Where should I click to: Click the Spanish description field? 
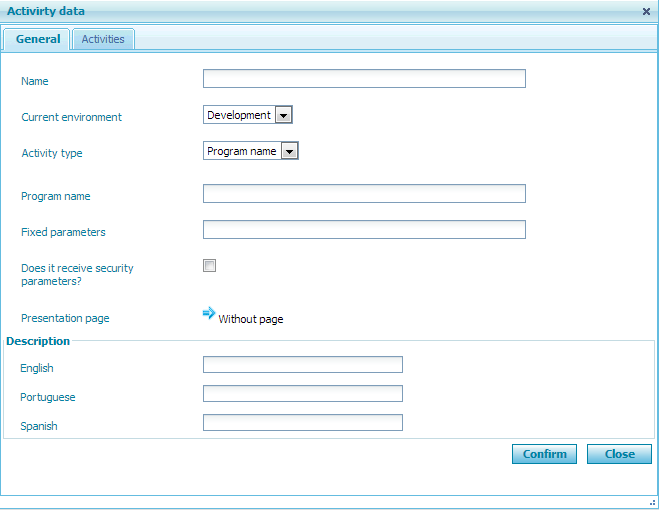pyautogui.click(x=302, y=423)
